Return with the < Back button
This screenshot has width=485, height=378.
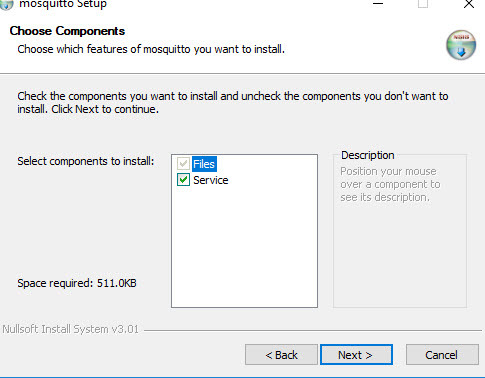pos(281,355)
